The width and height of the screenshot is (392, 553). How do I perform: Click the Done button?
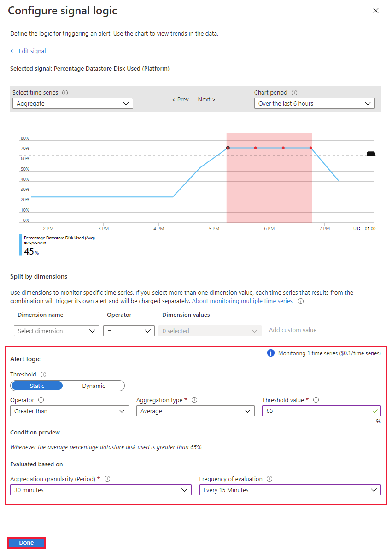click(x=26, y=543)
